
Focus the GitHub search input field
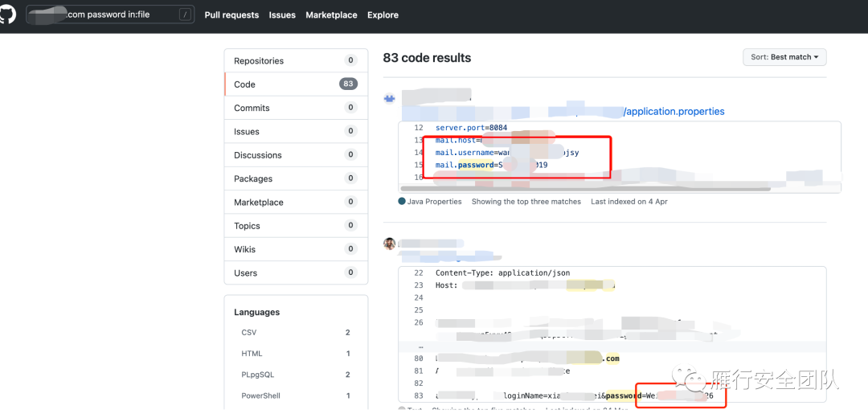pos(110,15)
